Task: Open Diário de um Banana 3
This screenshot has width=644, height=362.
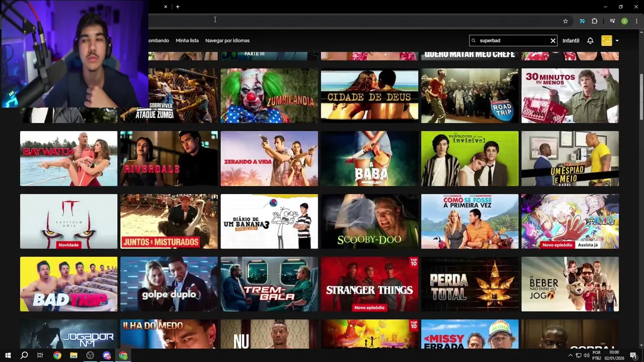Action: 269,221
